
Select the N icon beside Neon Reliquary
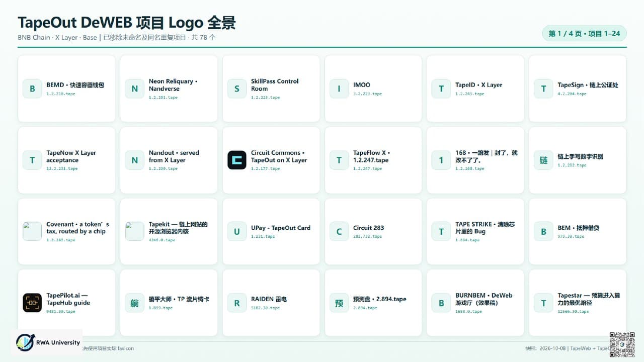[134, 88]
